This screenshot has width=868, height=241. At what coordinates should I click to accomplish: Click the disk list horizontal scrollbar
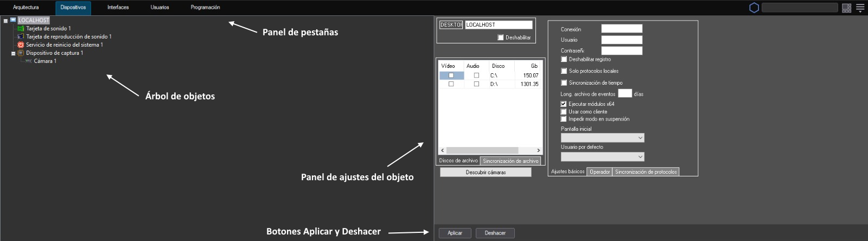click(x=482, y=150)
